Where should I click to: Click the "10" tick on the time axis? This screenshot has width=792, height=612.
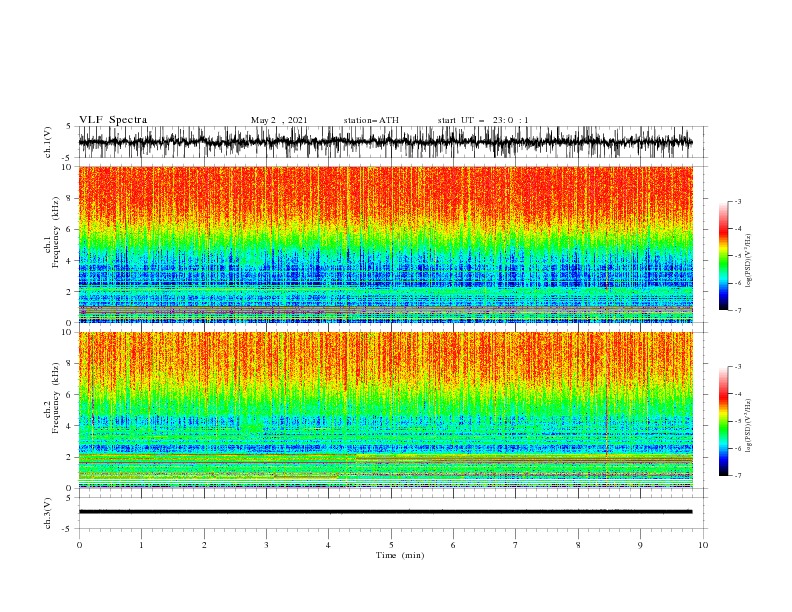(703, 545)
